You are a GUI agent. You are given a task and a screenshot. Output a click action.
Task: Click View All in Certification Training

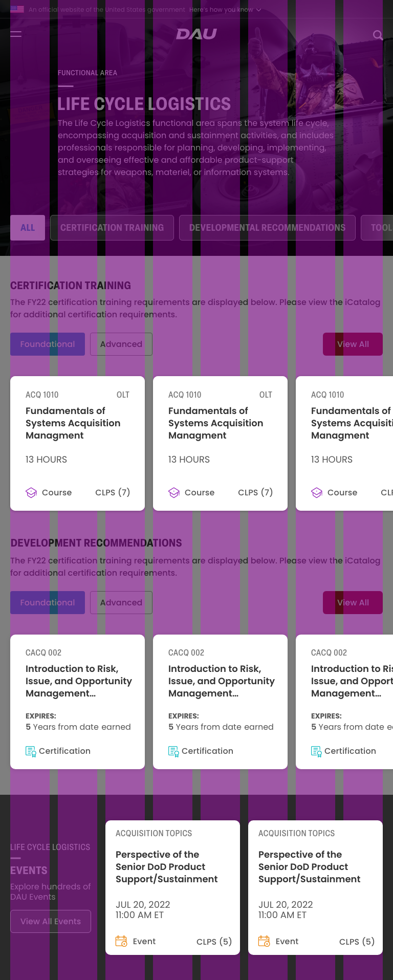click(x=353, y=344)
